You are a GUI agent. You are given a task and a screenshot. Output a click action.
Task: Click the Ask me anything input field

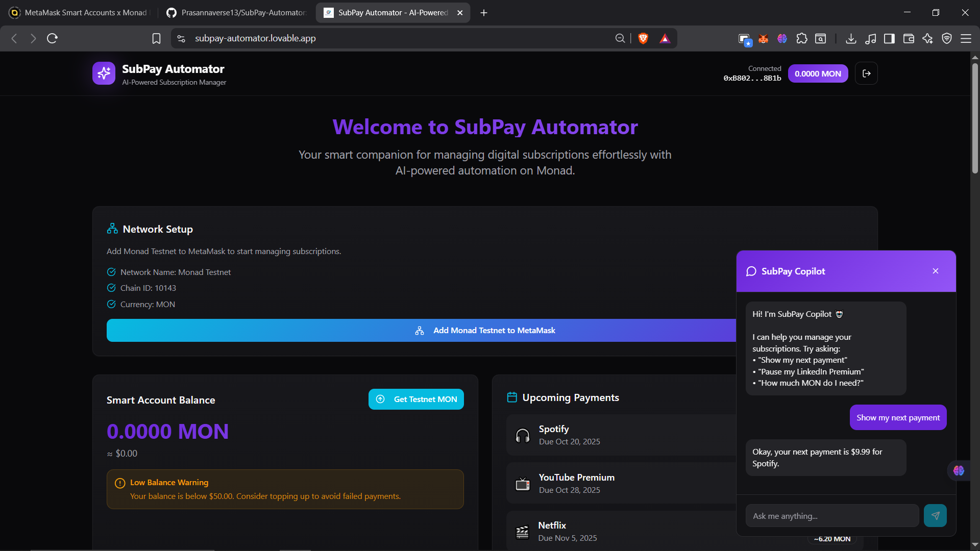pyautogui.click(x=831, y=516)
